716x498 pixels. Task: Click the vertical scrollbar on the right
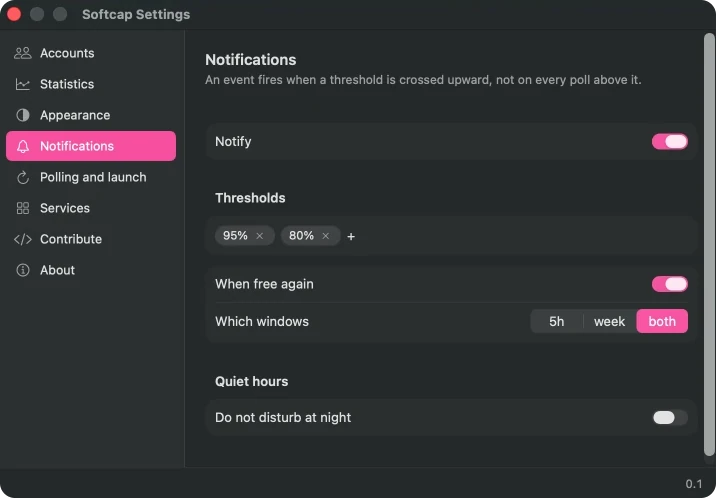(709, 244)
